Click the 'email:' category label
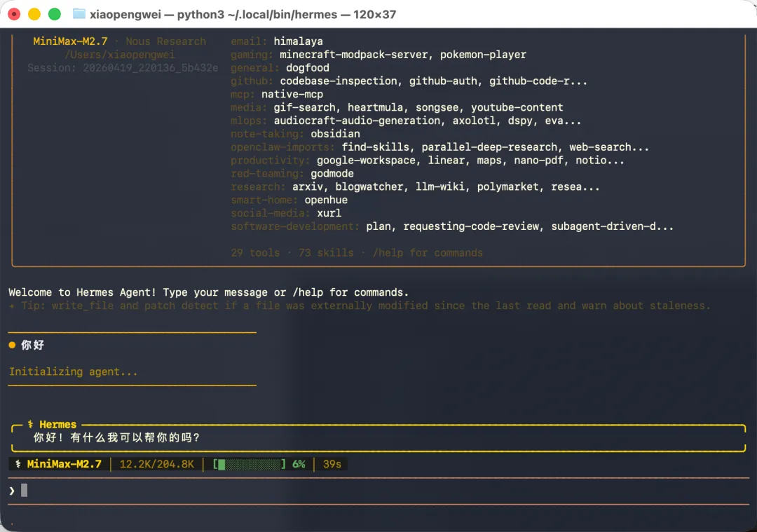This screenshot has width=757, height=532. (x=249, y=41)
